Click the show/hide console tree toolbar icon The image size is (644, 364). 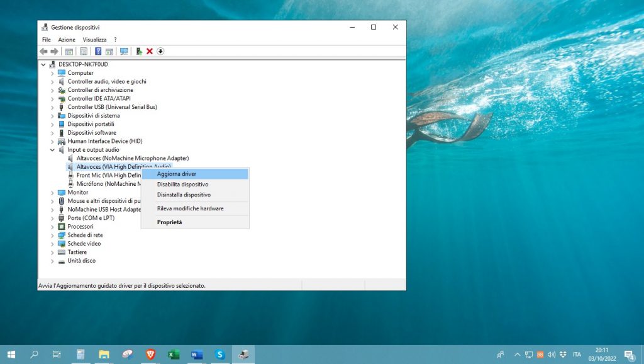click(x=69, y=51)
